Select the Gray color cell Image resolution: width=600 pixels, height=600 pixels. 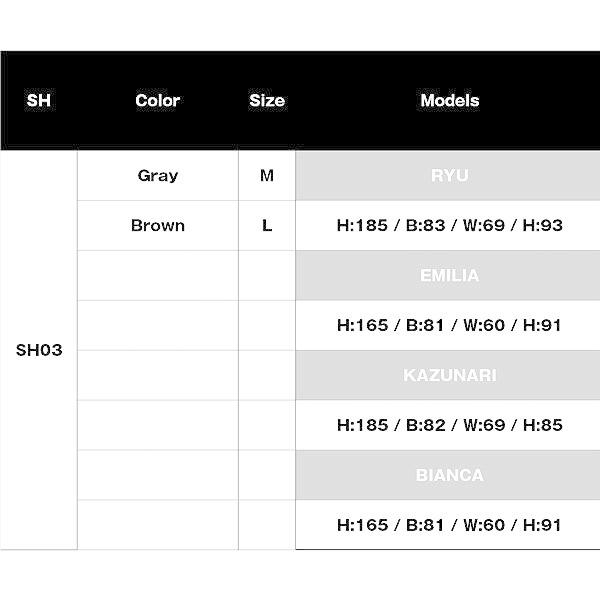[x=157, y=176]
